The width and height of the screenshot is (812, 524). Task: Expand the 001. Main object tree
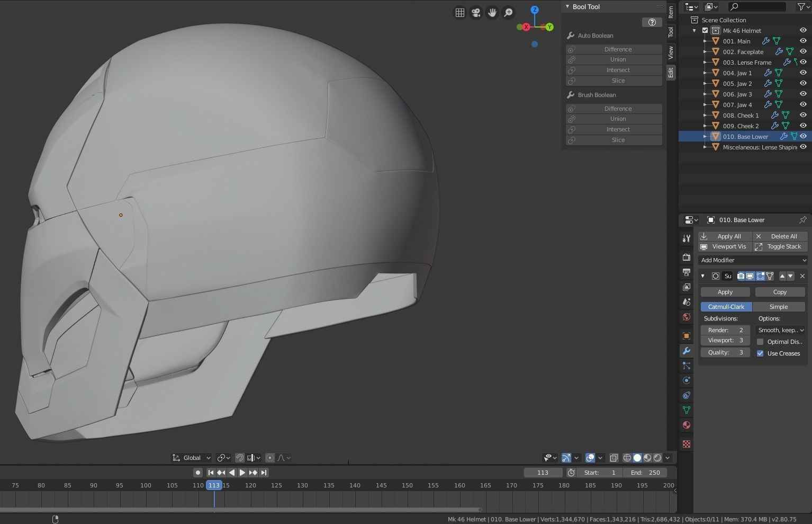coord(705,41)
